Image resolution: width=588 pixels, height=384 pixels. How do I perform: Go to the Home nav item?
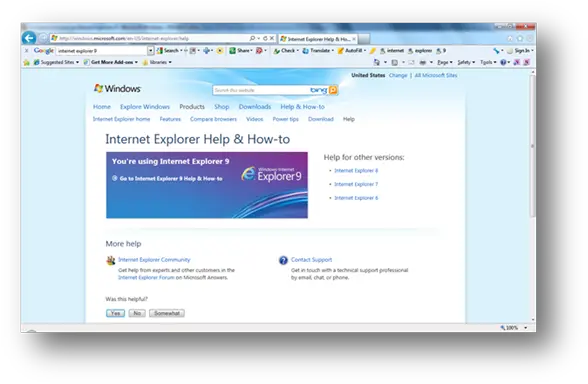pyautogui.click(x=102, y=107)
